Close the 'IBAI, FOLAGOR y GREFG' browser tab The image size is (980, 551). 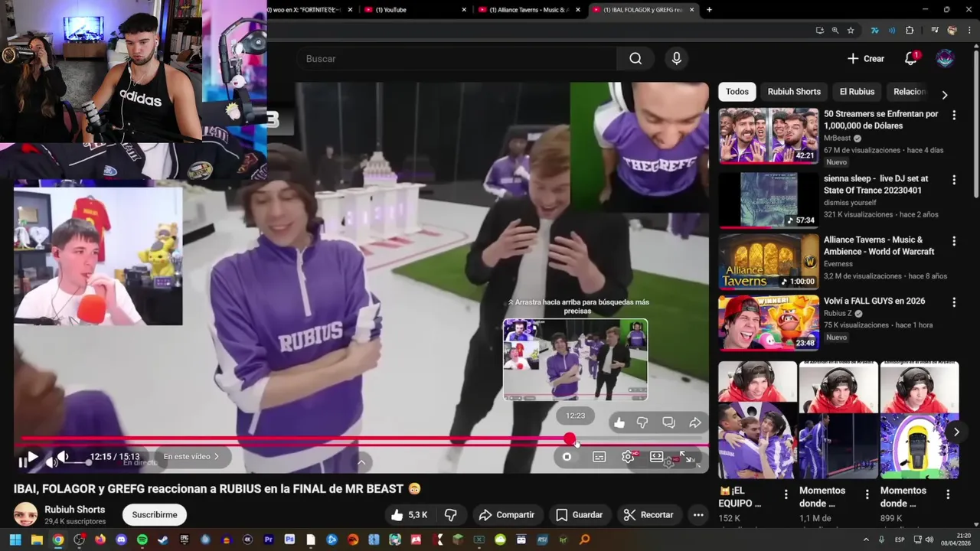[x=692, y=10]
